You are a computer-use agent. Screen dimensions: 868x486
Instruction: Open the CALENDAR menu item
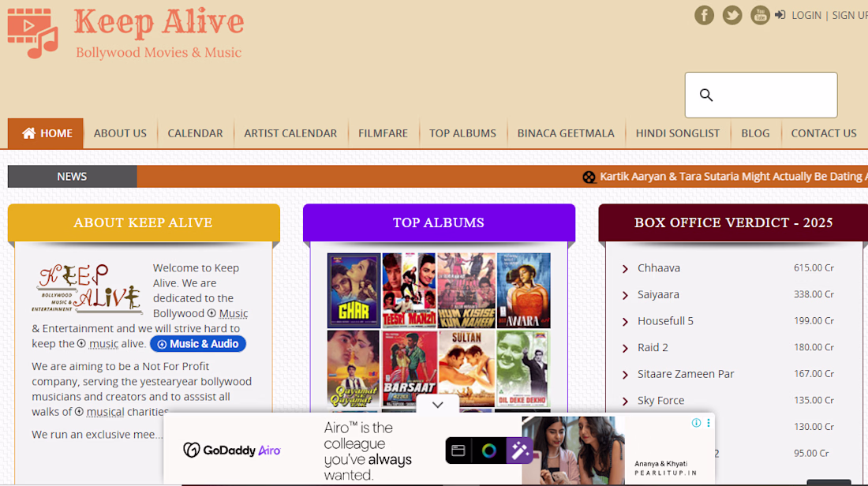pos(196,133)
